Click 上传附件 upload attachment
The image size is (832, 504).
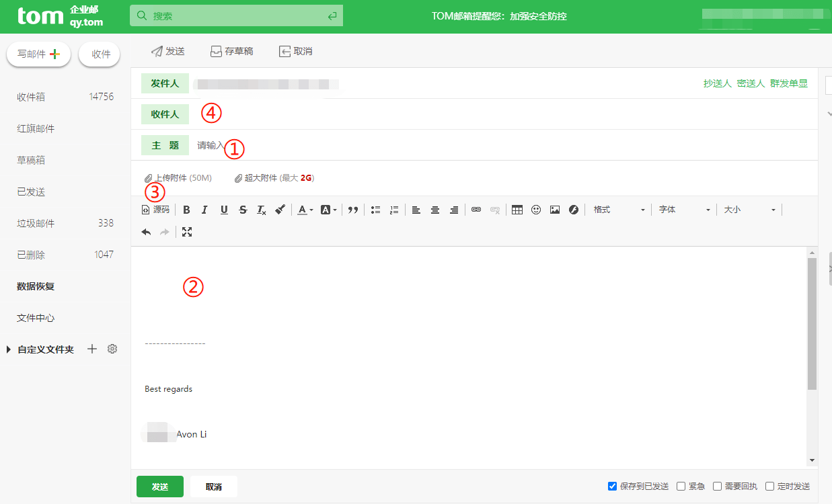178,178
